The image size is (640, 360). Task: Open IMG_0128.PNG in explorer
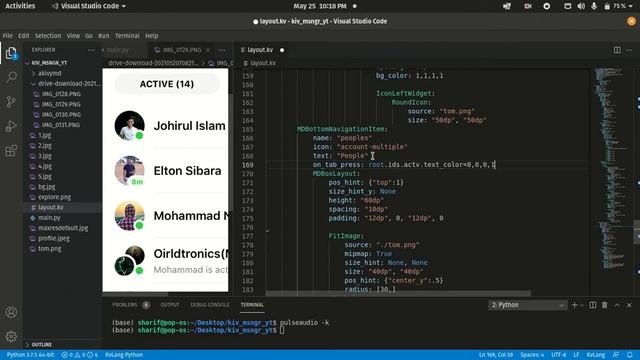point(61,94)
